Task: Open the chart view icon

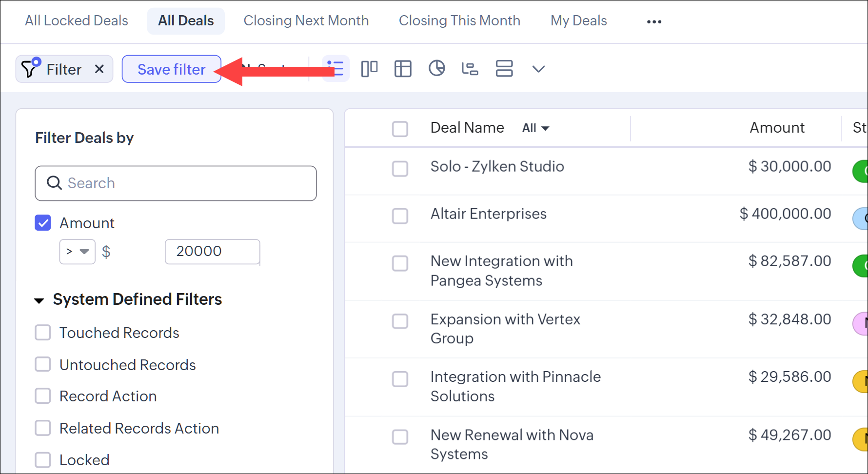Action: click(436, 69)
